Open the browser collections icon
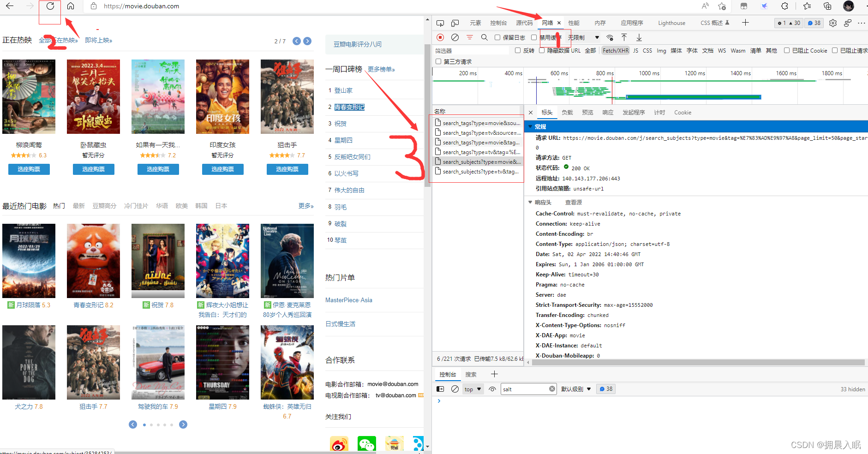The image size is (868, 454). pos(827,6)
